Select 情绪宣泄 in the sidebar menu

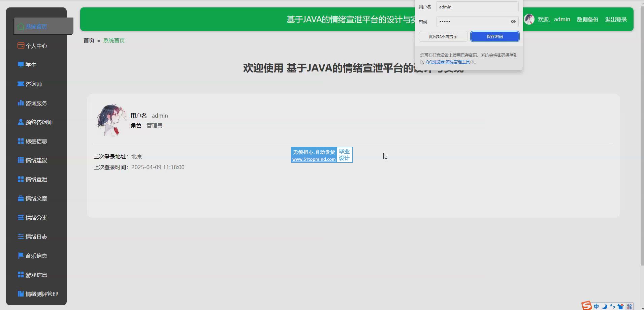tap(36, 179)
